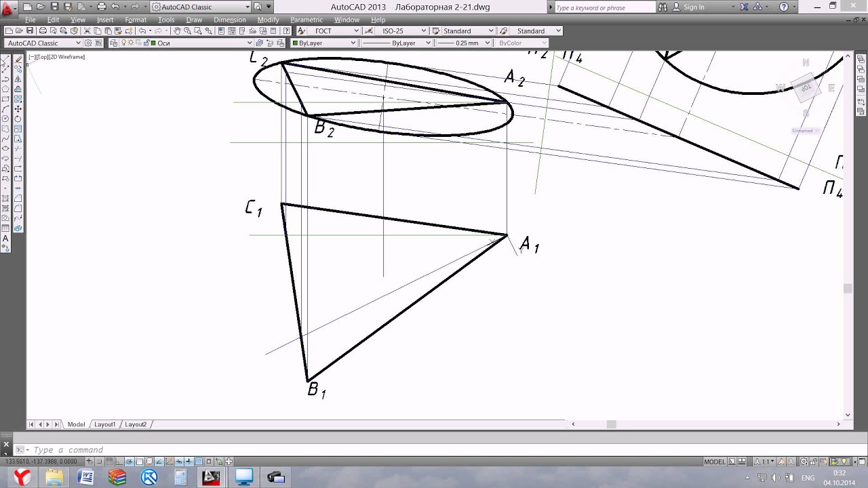The height and width of the screenshot is (488, 868).
Task: Select the Rectangle draw tool
Action: tap(5, 99)
